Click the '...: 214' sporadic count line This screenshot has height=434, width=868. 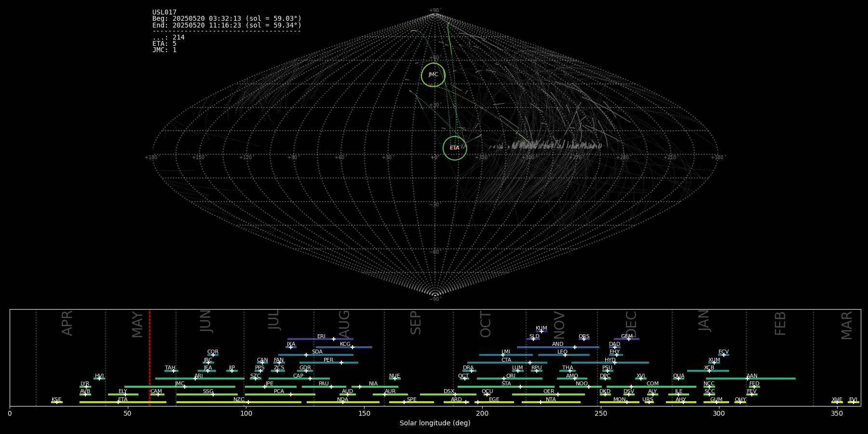pyautogui.click(x=168, y=37)
